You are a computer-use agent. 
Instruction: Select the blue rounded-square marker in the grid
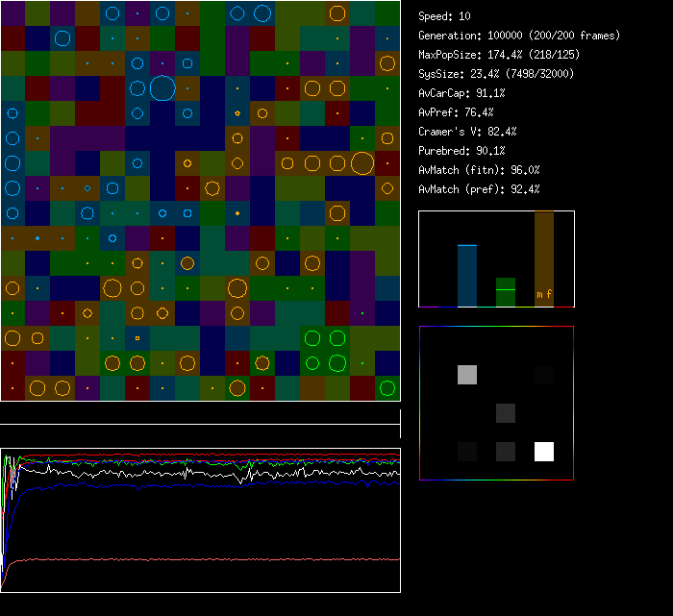187,212
